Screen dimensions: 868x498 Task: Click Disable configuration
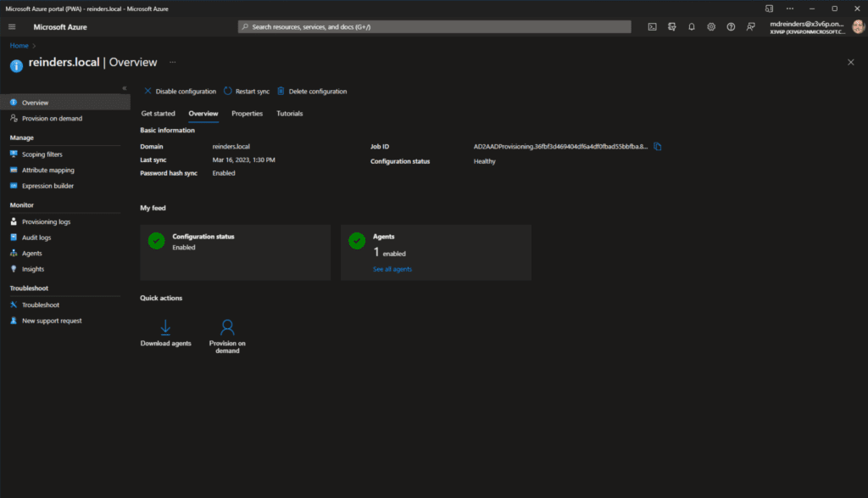180,92
